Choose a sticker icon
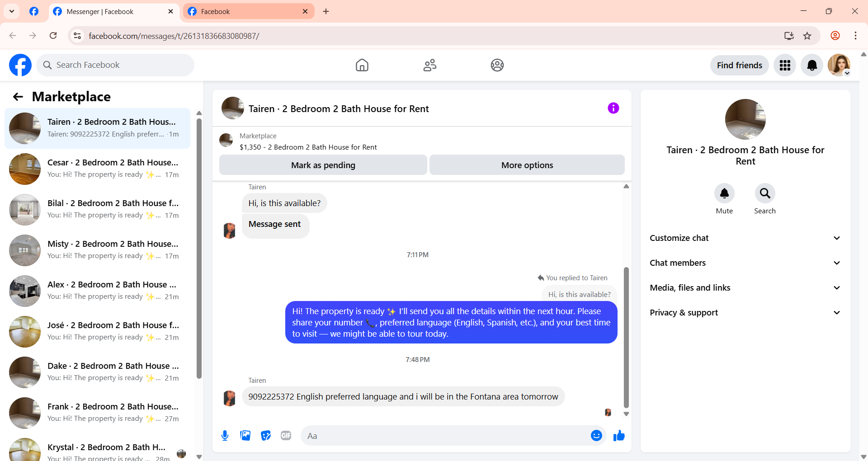The image size is (868, 461). pos(266,436)
